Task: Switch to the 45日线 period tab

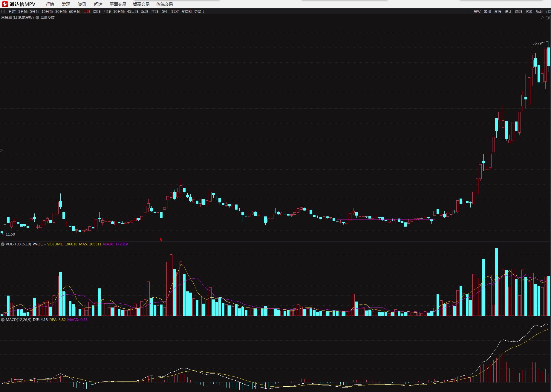Action: [x=133, y=12]
